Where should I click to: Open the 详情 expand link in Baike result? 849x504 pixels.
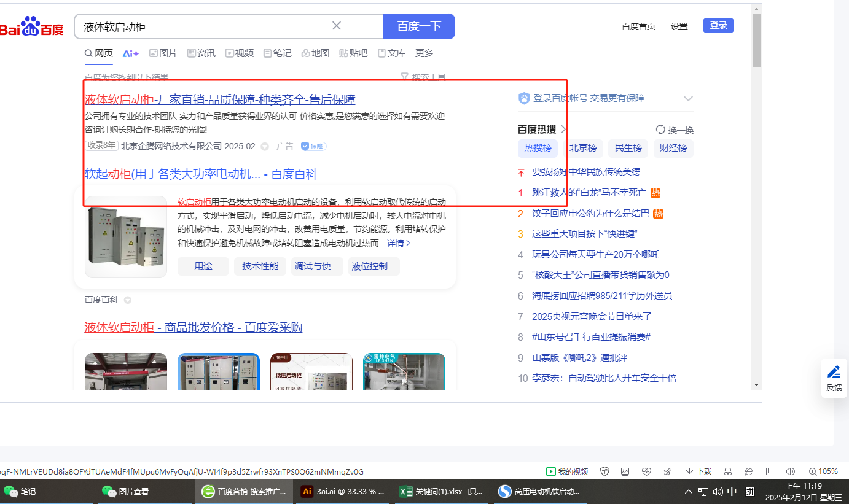pyautogui.click(x=398, y=243)
